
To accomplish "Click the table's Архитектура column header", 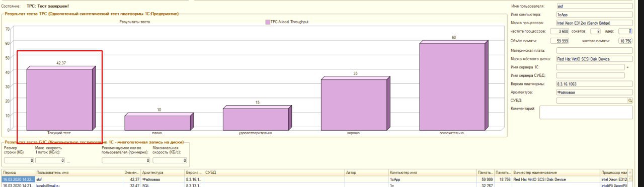I will [163, 172].
